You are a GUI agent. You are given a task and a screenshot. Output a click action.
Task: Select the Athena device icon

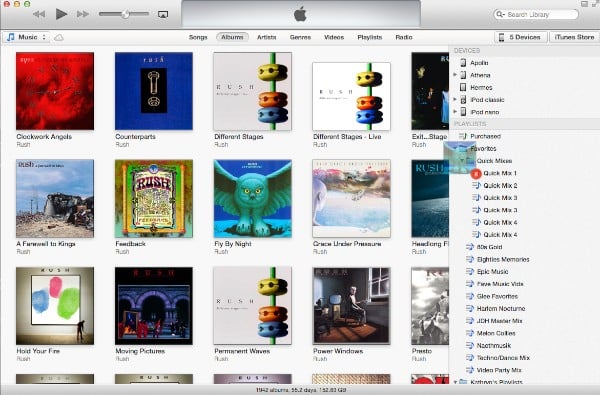[x=463, y=75]
